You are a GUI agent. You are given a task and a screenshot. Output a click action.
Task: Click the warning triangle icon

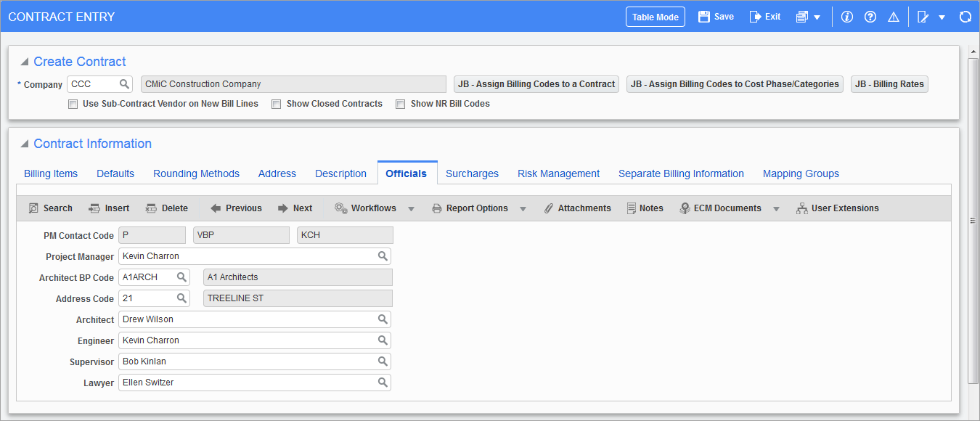894,17
